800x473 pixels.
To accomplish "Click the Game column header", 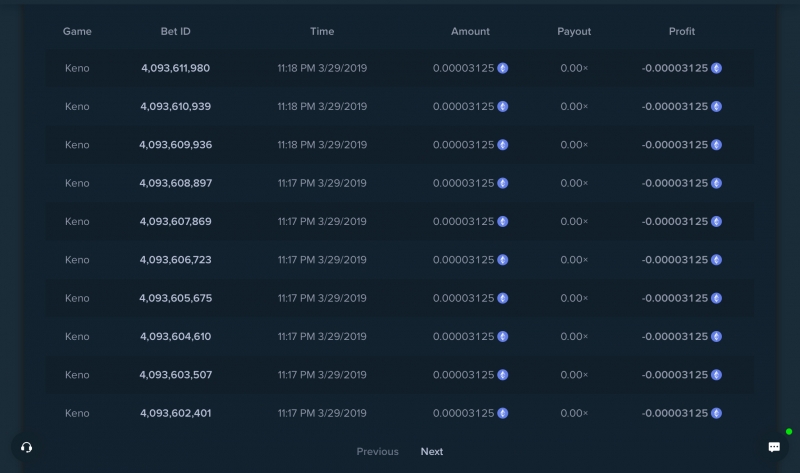I will point(77,32).
